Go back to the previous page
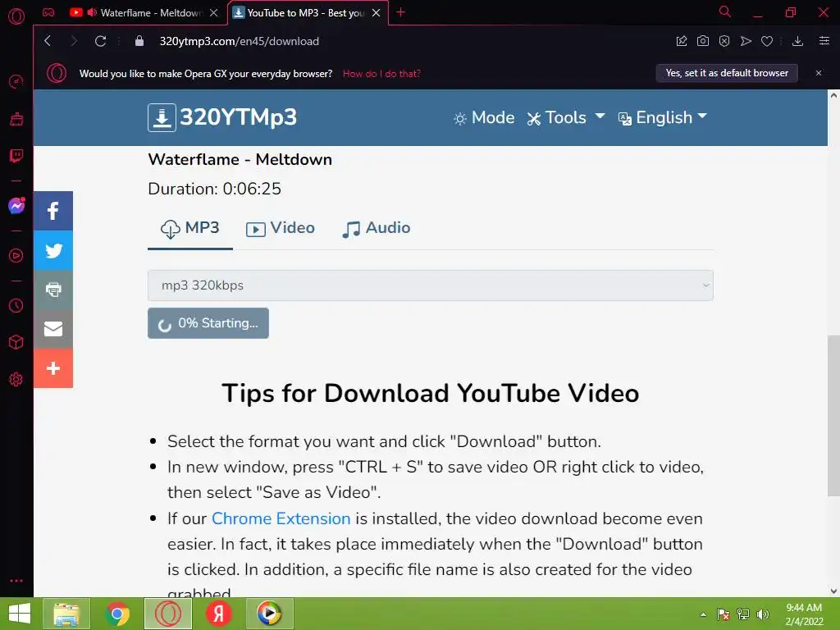The height and width of the screenshot is (630, 840). [48, 41]
